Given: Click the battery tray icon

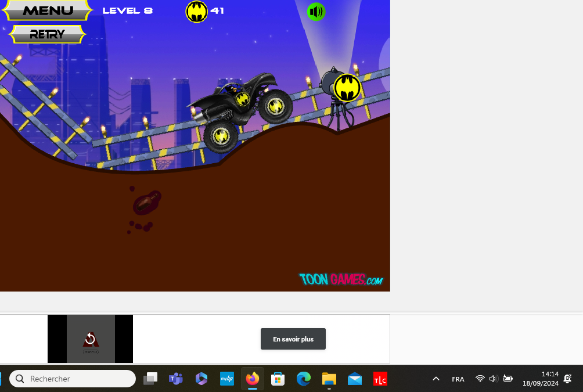Looking at the screenshot, I should pos(508,379).
